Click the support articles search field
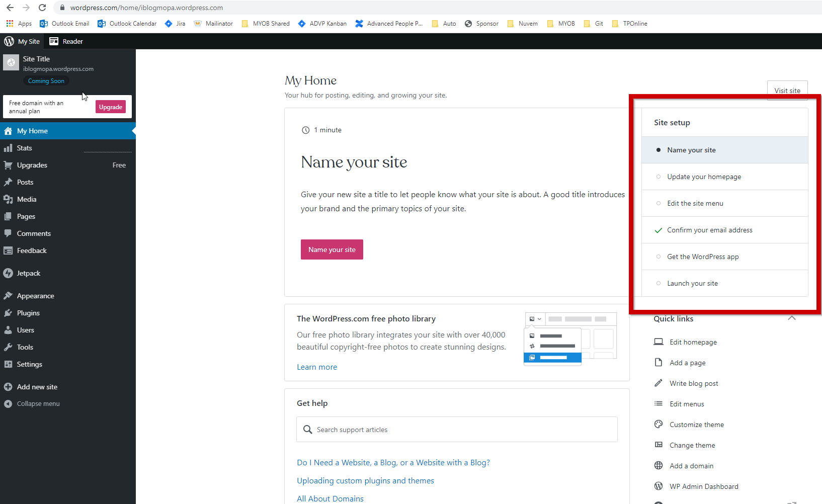 tap(456, 429)
